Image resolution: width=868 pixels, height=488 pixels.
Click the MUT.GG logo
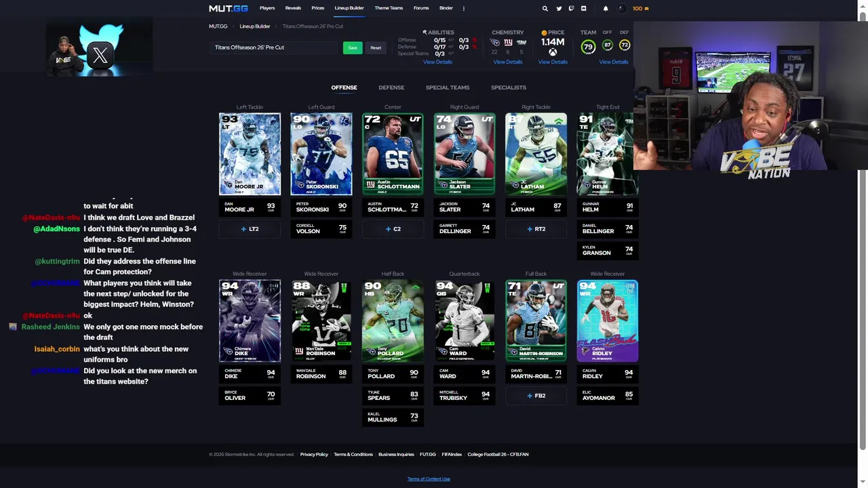[229, 9]
